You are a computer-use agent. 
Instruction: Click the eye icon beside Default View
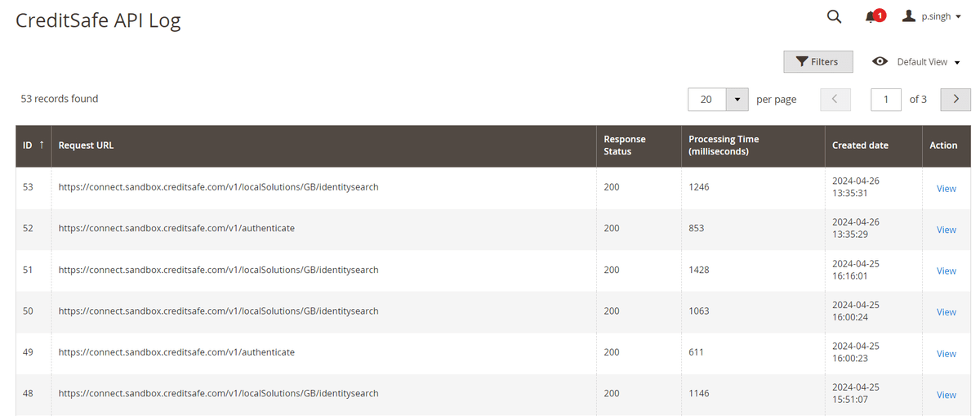click(880, 62)
